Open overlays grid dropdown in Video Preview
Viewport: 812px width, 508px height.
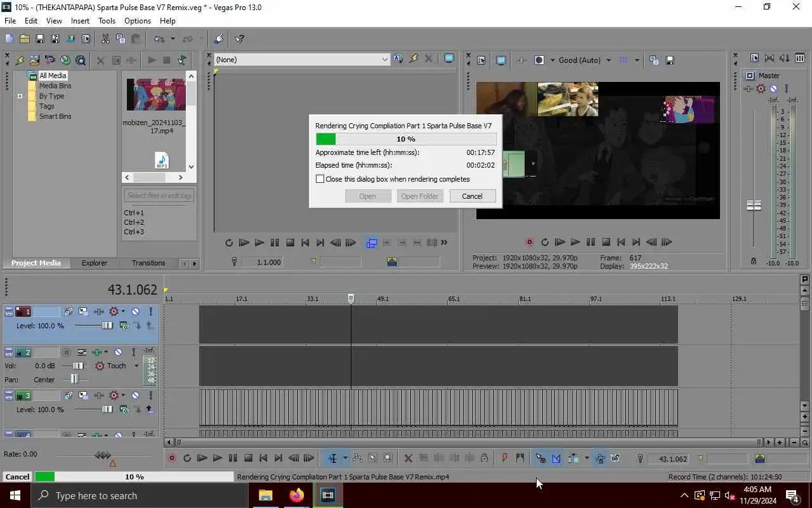[637, 60]
